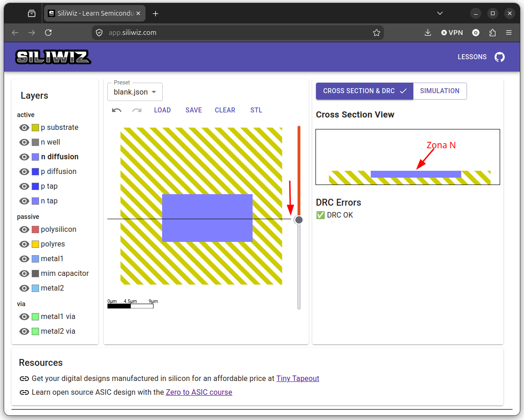Viewport: 524px width, 420px height.
Task: Open the extensions puzzle icon
Action: coord(492,33)
